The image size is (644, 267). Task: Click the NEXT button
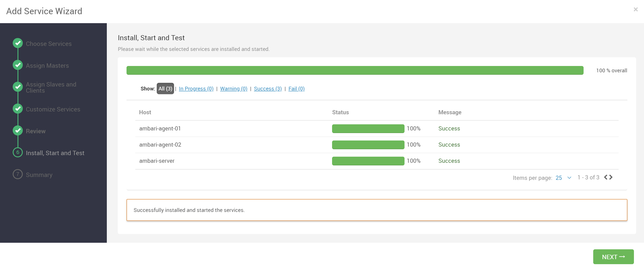[613, 257]
